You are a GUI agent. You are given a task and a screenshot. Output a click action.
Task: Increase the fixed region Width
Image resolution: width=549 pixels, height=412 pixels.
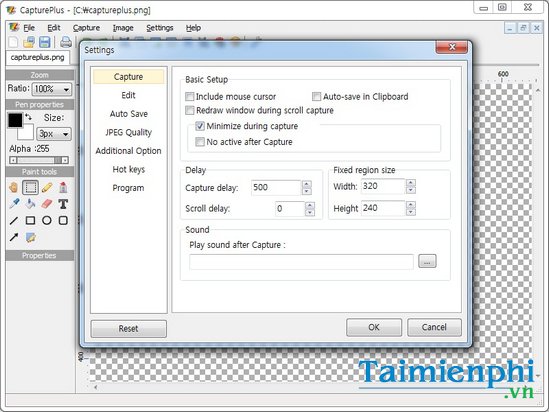(411, 182)
